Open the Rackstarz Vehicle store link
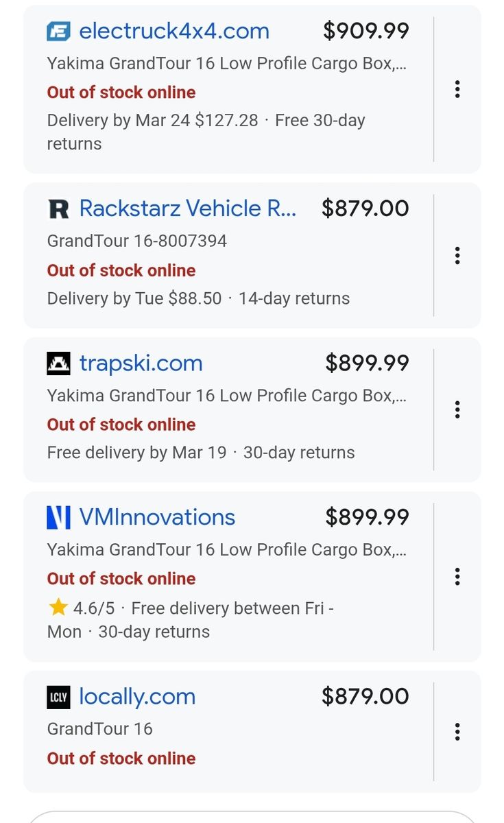Viewport: 504px width, 823px height. [188, 208]
